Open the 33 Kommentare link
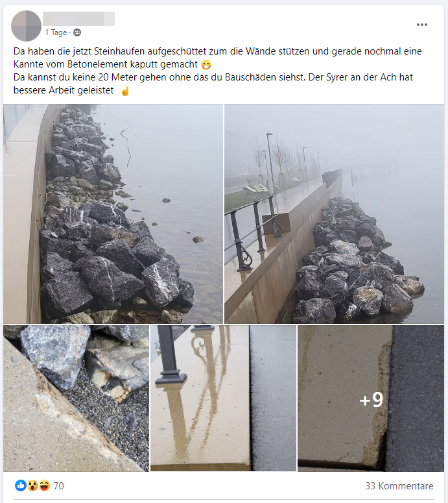This screenshot has width=448, height=503. point(399,485)
